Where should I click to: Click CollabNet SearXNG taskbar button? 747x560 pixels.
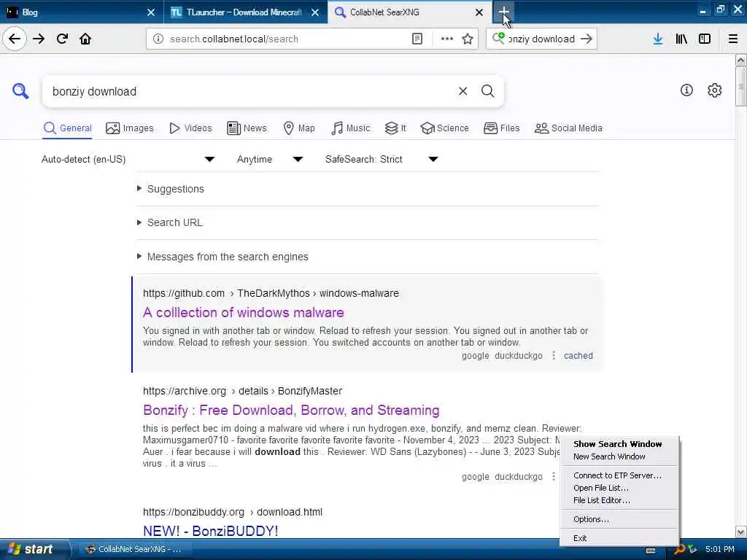(133, 549)
